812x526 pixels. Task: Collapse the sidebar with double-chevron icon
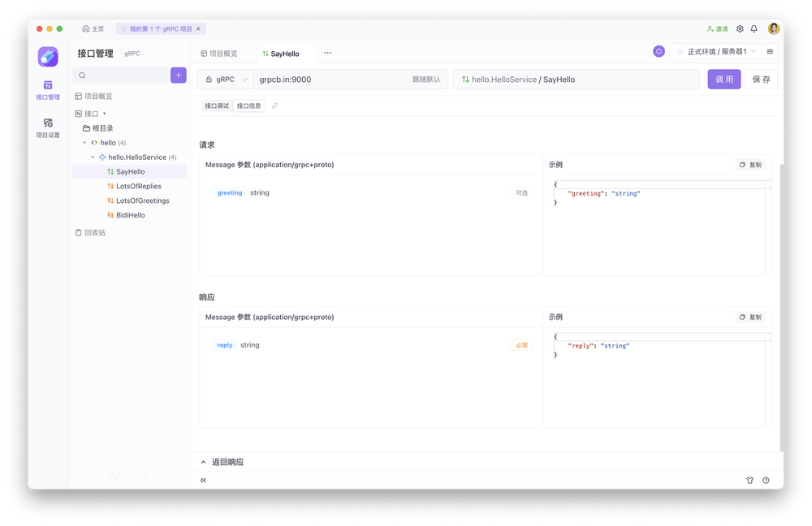point(203,480)
